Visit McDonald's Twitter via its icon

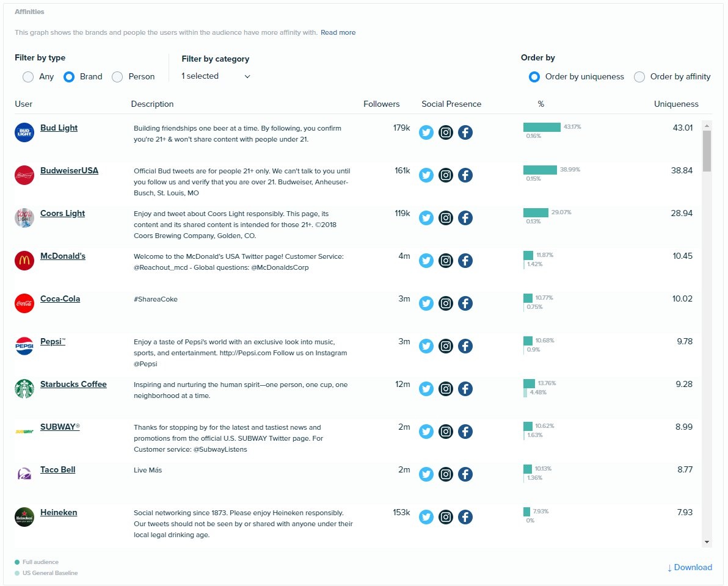click(x=426, y=260)
